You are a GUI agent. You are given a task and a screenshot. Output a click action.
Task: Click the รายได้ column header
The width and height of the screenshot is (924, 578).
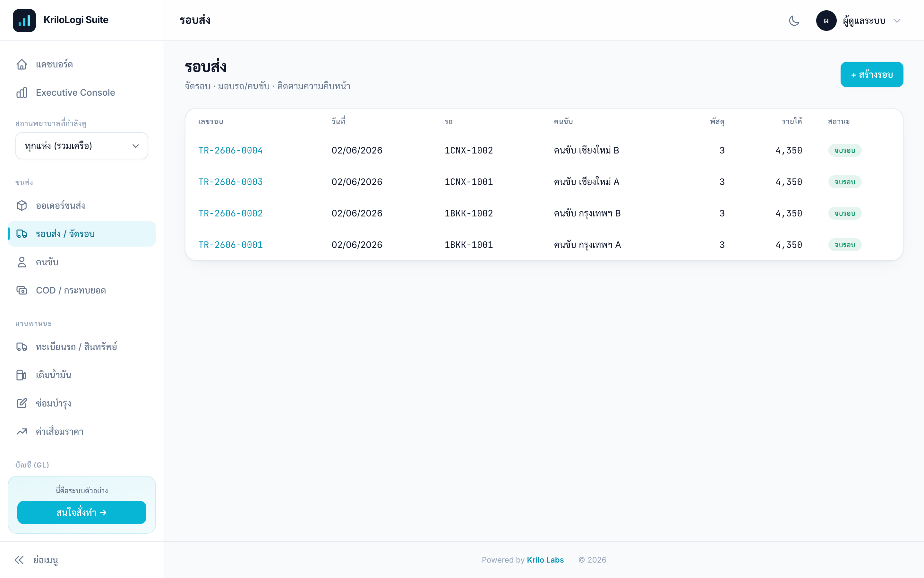[791, 121]
